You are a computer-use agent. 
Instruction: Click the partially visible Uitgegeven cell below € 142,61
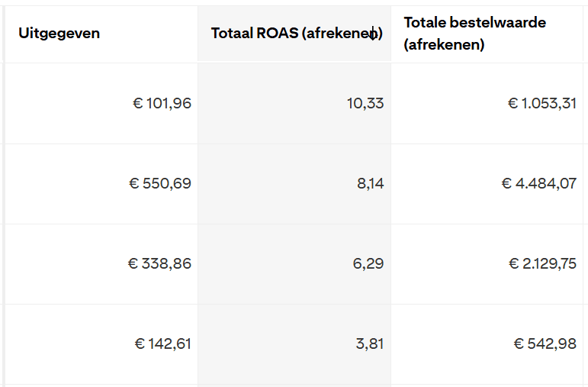coord(101,385)
